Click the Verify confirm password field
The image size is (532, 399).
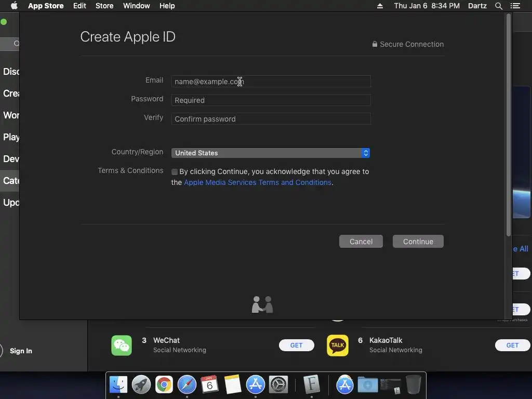pyautogui.click(x=271, y=119)
